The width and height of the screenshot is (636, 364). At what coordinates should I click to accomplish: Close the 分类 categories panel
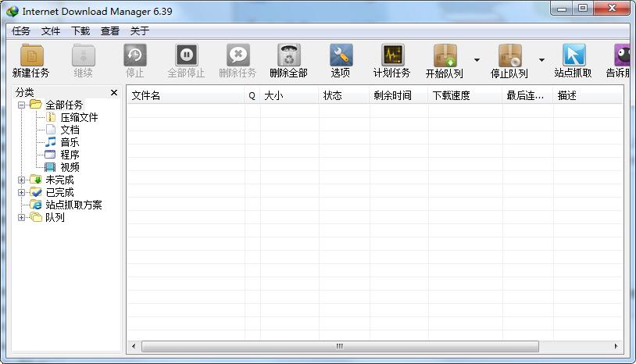(114, 93)
